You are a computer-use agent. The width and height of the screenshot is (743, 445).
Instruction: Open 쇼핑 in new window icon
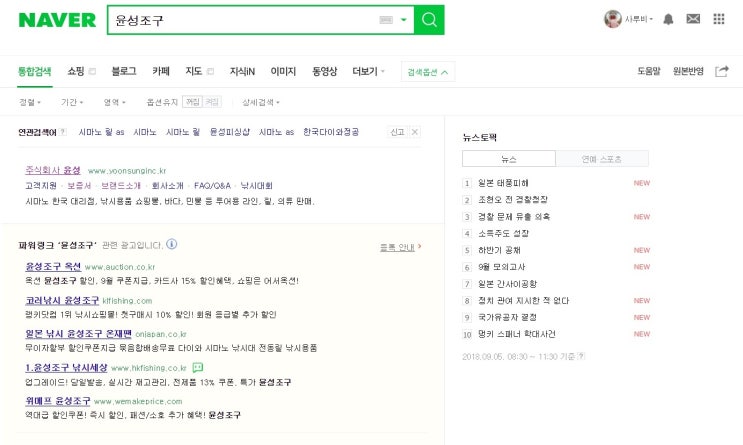[92, 72]
